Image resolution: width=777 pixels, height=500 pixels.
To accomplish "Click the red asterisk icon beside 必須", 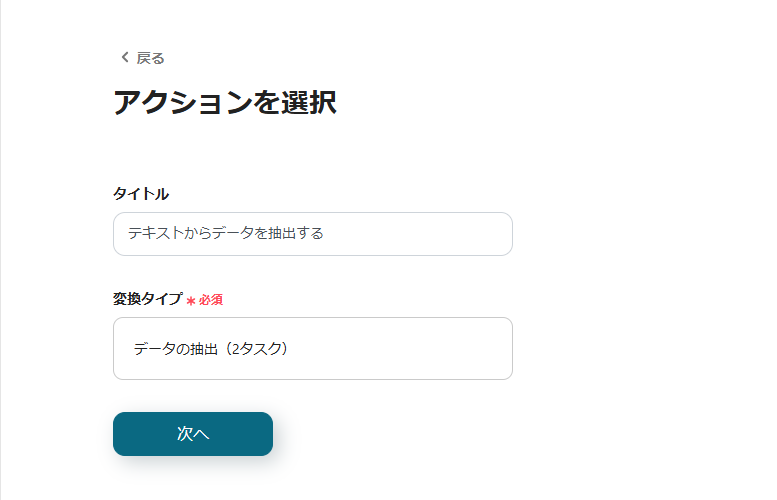I will [x=190, y=300].
